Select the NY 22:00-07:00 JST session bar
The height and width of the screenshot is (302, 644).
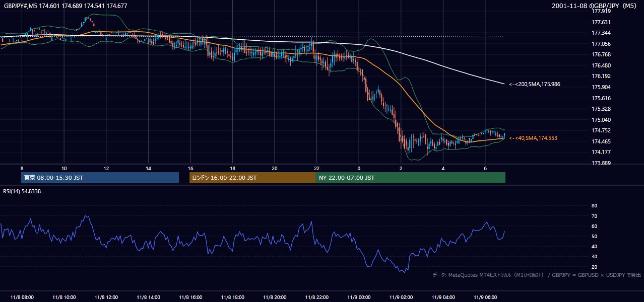coord(411,178)
